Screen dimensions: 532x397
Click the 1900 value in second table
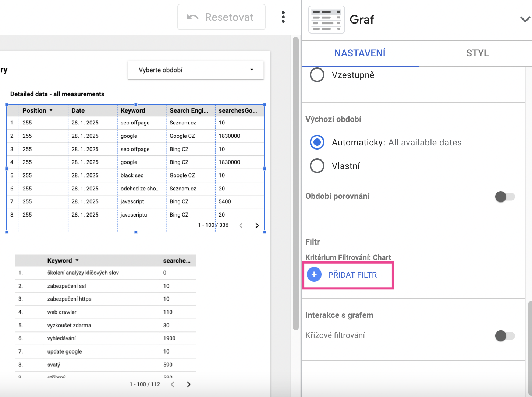click(169, 338)
